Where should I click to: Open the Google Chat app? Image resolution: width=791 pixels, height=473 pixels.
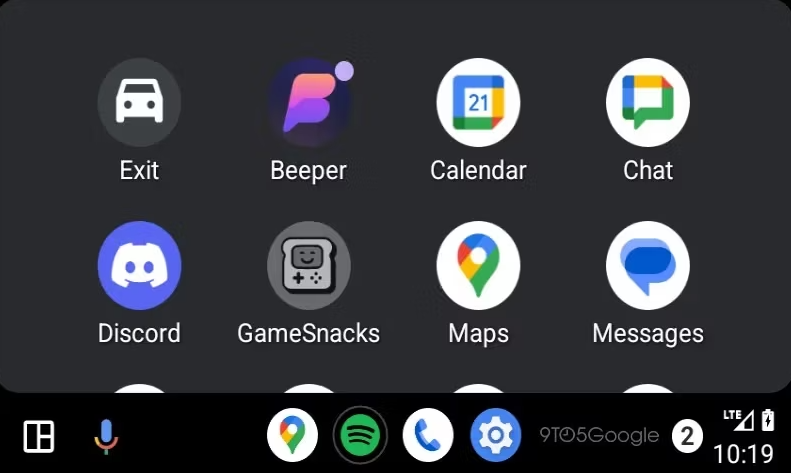[648, 102]
